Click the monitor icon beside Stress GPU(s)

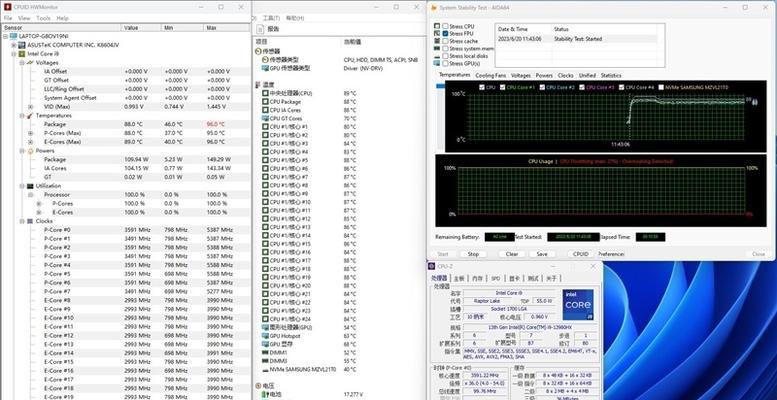pyautogui.click(x=437, y=63)
